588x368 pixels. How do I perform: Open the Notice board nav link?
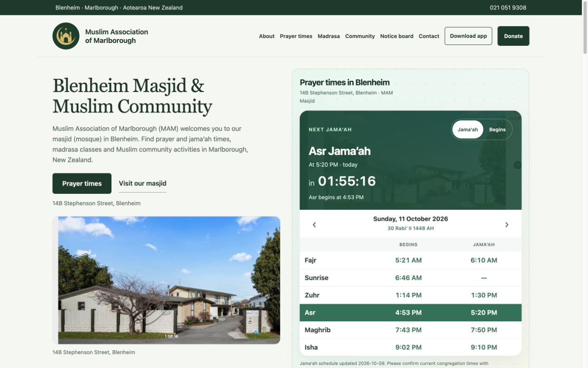click(x=397, y=36)
